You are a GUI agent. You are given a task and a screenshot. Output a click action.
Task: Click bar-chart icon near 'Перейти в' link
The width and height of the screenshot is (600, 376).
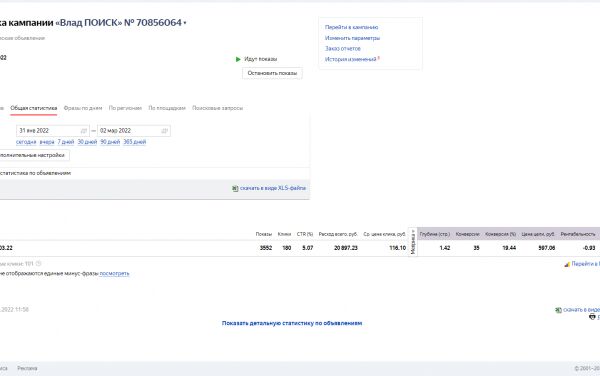point(567,264)
